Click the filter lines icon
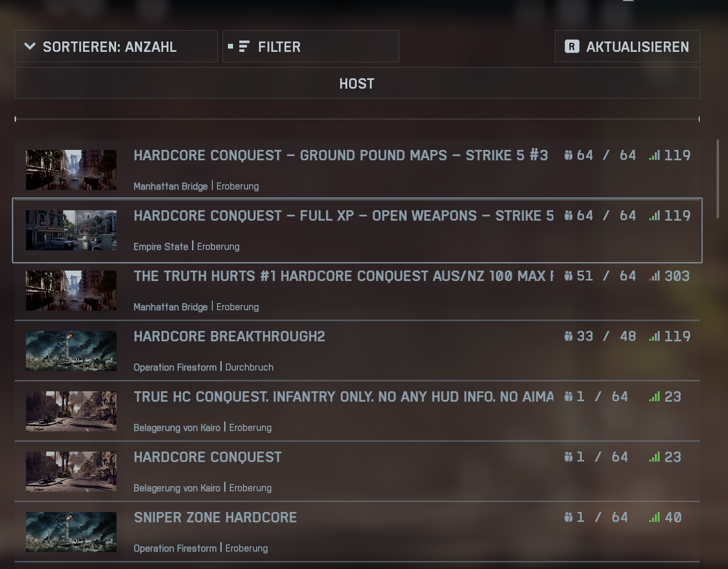This screenshot has width=728, height=569. (x=244, y=46)
